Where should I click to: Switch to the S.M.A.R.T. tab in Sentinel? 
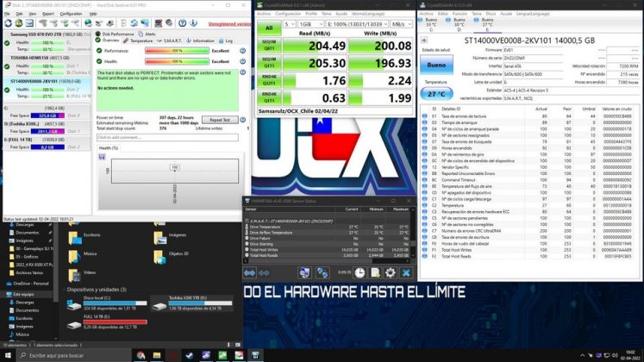(x=169, y=41)
